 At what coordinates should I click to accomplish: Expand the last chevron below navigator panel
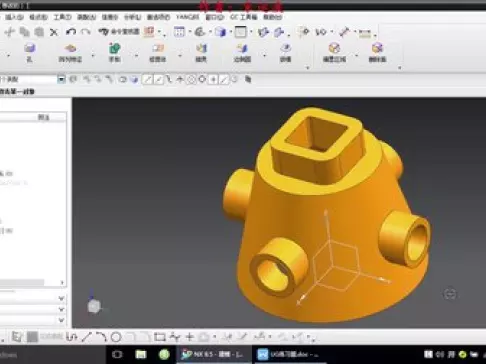pyautogui.click(x=61, y=320)
